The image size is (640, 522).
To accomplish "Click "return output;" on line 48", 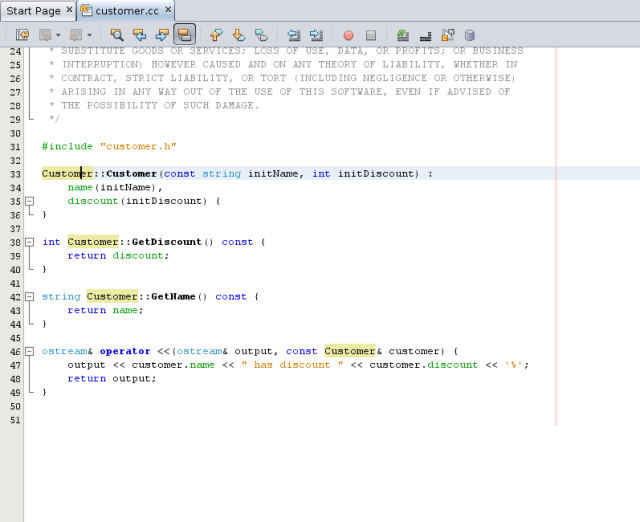I will click(x=112, y=379).
